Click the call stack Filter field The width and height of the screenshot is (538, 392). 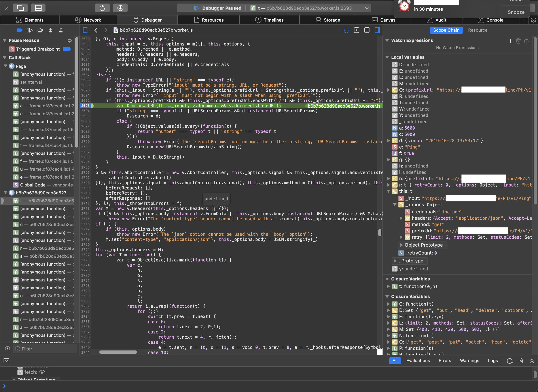45,349
